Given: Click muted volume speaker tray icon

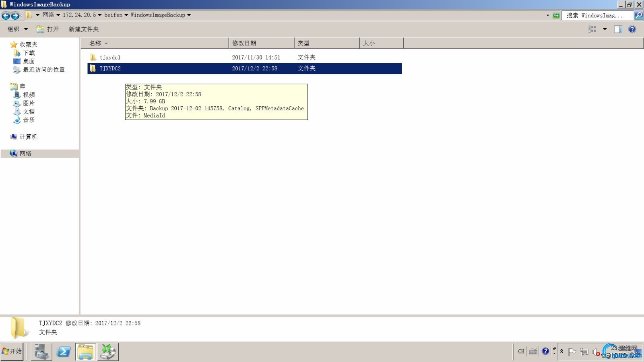Looking at the screenshot, I should click(x=596, y=352).
